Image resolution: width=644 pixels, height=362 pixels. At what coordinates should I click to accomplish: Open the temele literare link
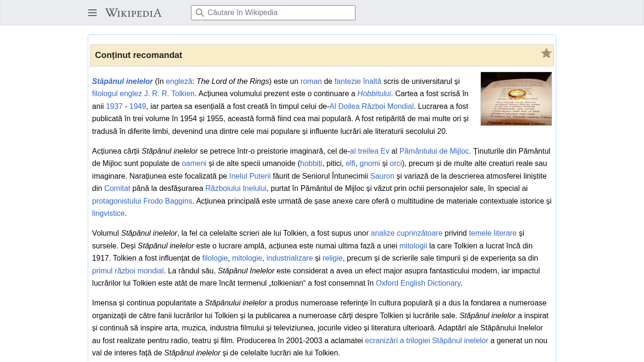pos(493,233)
